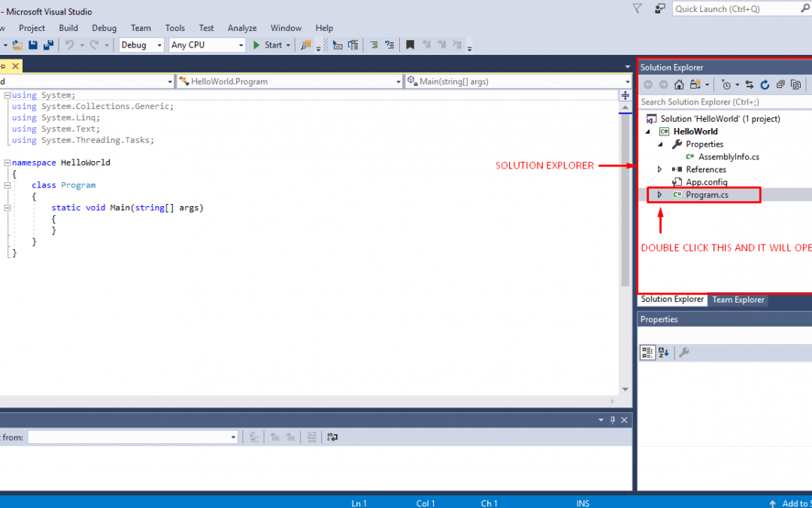Expand the References node
The width and height of the screenshot is (812, 508).
click(x=660, y=169)
